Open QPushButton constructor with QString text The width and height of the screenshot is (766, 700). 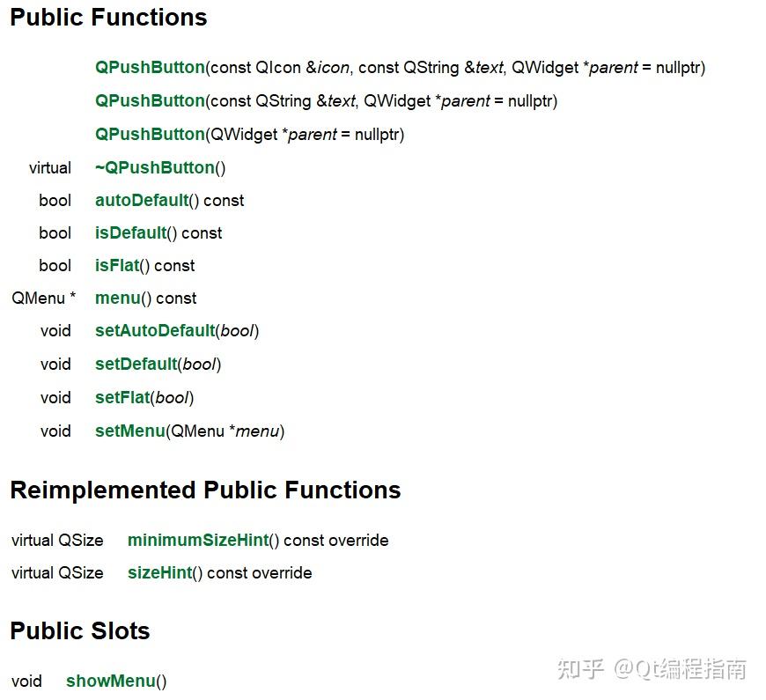150,100
